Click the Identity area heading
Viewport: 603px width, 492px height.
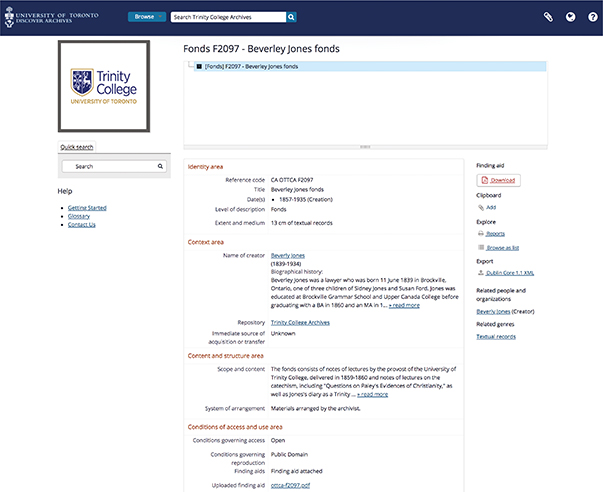205,167
